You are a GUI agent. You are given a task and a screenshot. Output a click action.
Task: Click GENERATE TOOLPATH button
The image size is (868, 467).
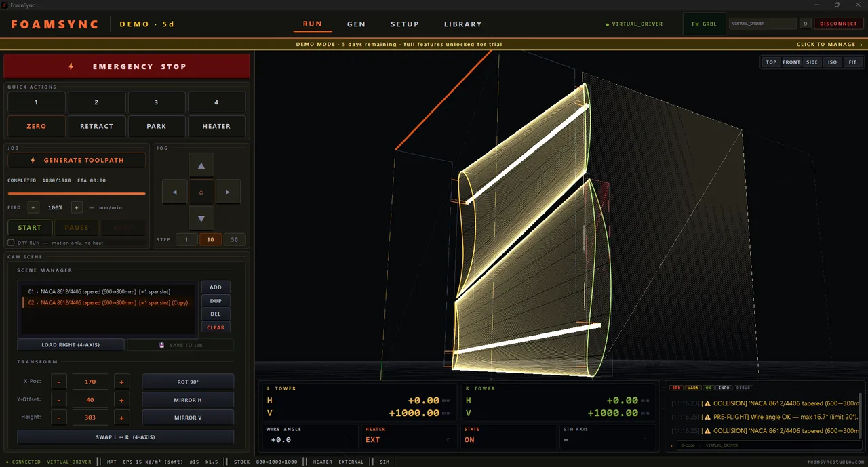77,161
